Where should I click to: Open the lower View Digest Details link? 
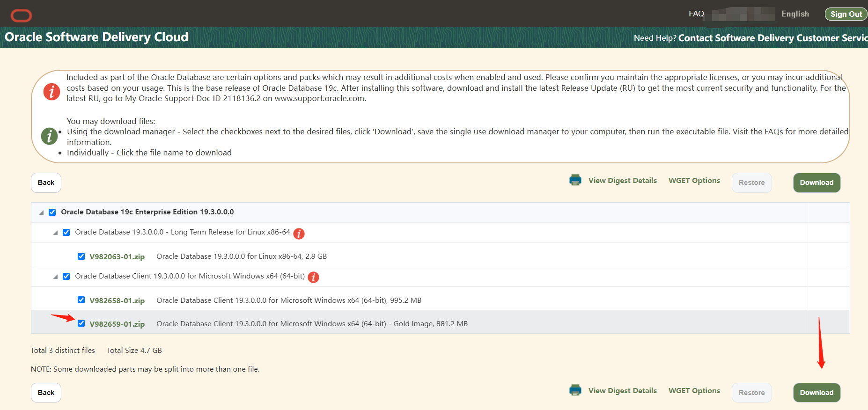pyautogui.click(x=622, y=391)
